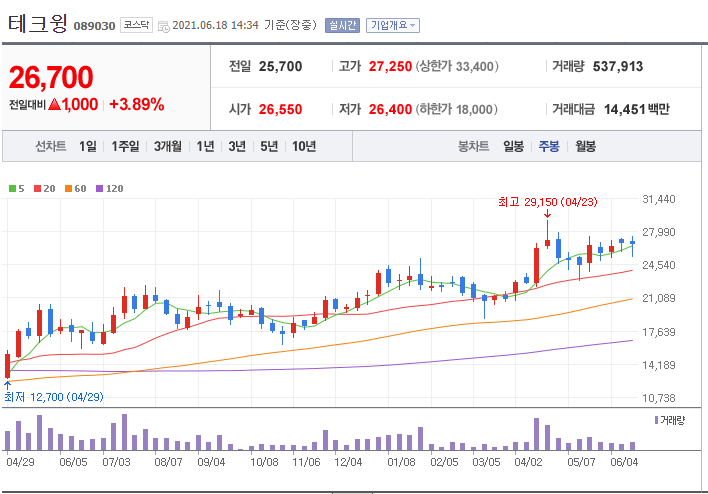Switch to 주봉 weekly candle chart

(549, 146)
